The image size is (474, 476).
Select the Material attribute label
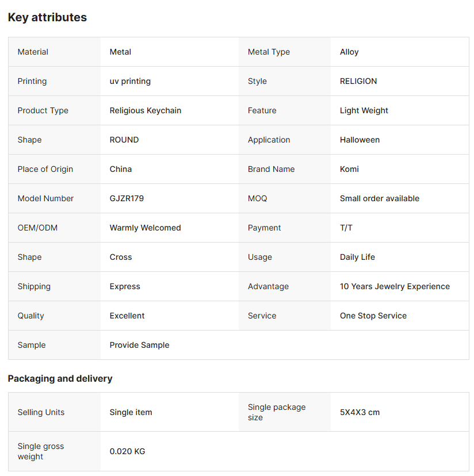[x=33, y=52]
